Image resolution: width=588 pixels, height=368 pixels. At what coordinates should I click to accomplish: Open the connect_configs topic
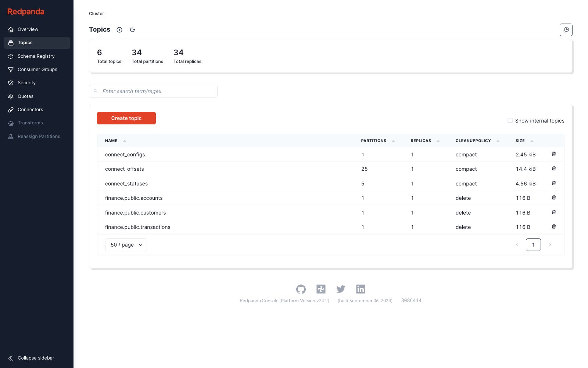pos(125,155)
